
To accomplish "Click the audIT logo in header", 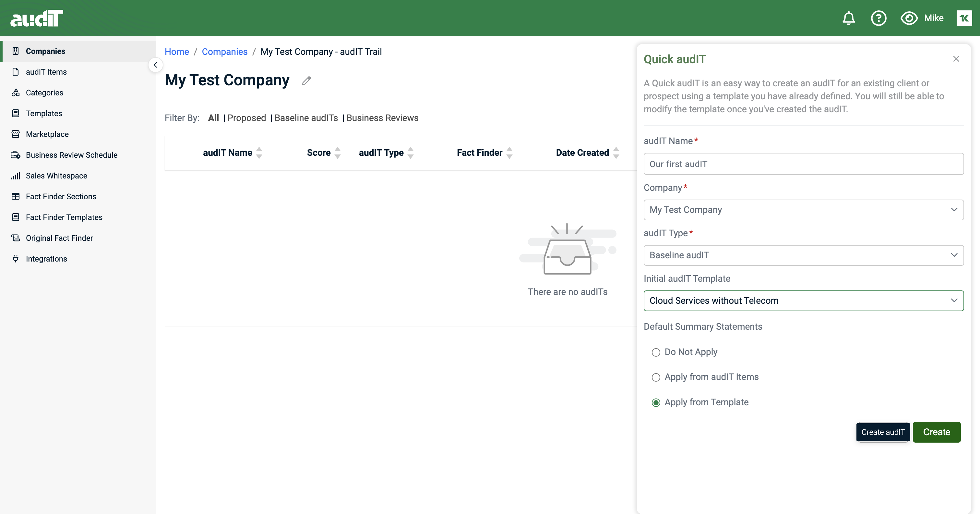I will [37, 18].
